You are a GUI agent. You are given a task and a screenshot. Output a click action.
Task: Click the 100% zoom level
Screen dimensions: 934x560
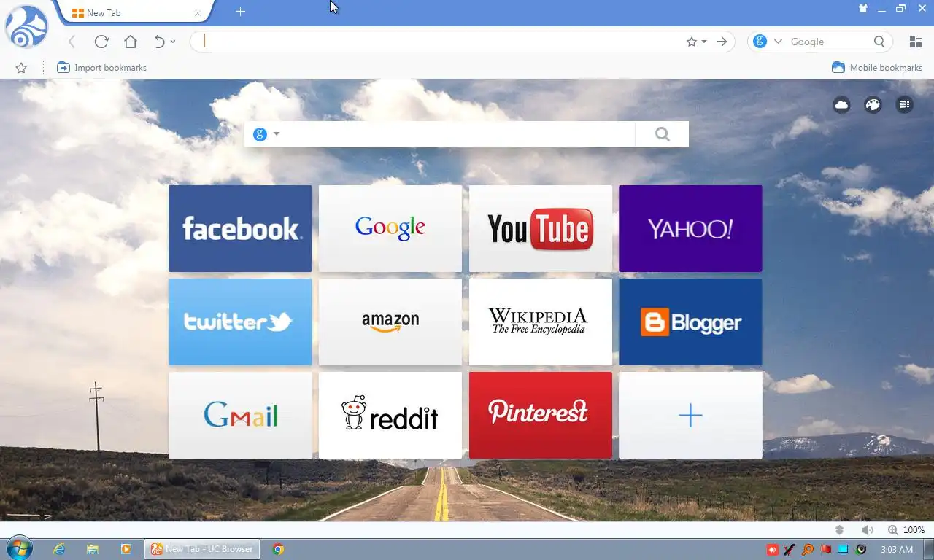tap(914, 530)
